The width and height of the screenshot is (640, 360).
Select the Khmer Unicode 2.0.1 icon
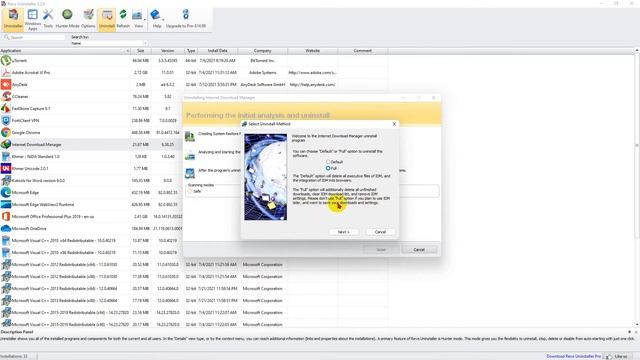click(x=6, y=169)
